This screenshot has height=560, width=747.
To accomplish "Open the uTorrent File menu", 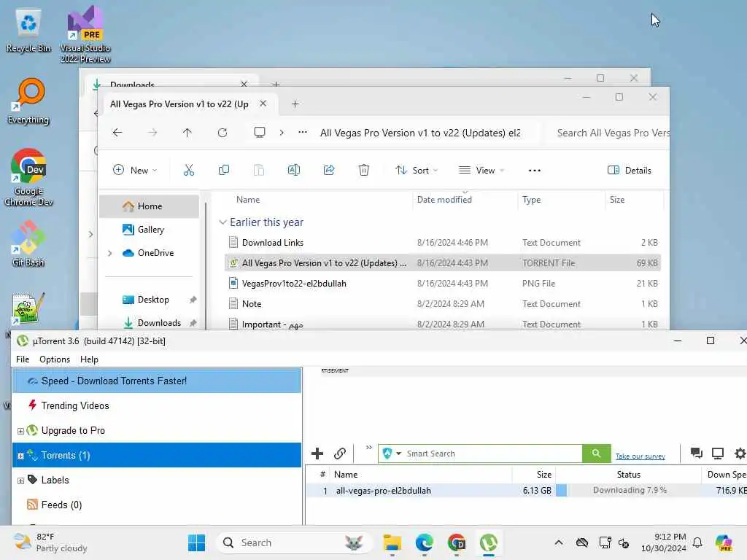I will [x=23, y=359].
